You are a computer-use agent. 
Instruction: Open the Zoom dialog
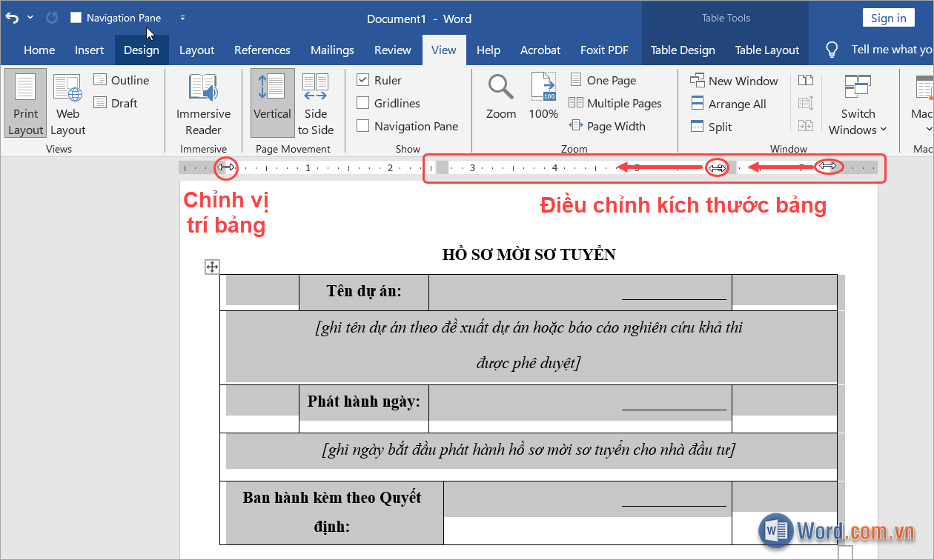click(500, 95)
